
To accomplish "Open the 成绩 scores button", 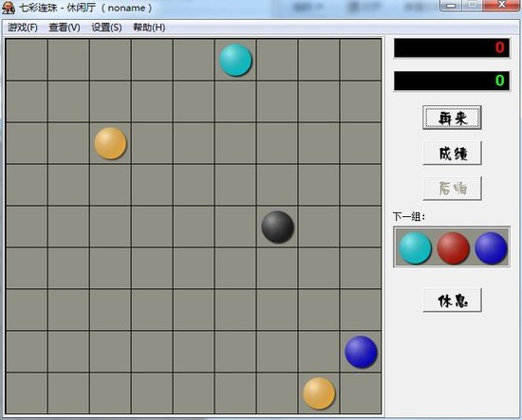I will (x=452, y=153).
